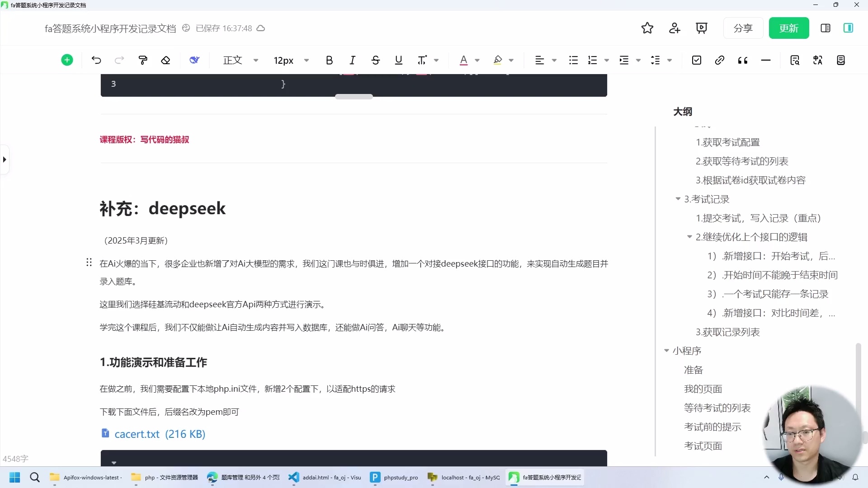Collapse the 小程序 outline section
868x488 pixels.
[666, 351]
